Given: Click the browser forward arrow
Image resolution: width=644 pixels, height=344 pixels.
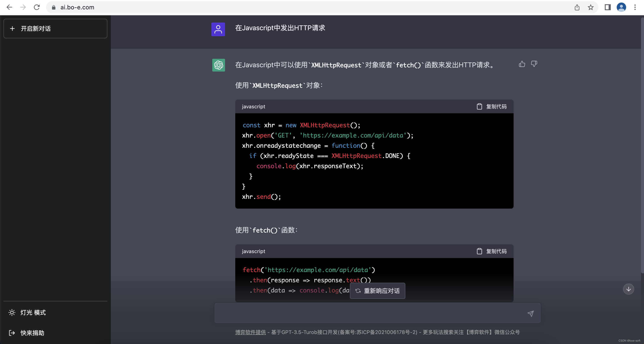Looking at the screenshot, I should (x=23, y=7).
